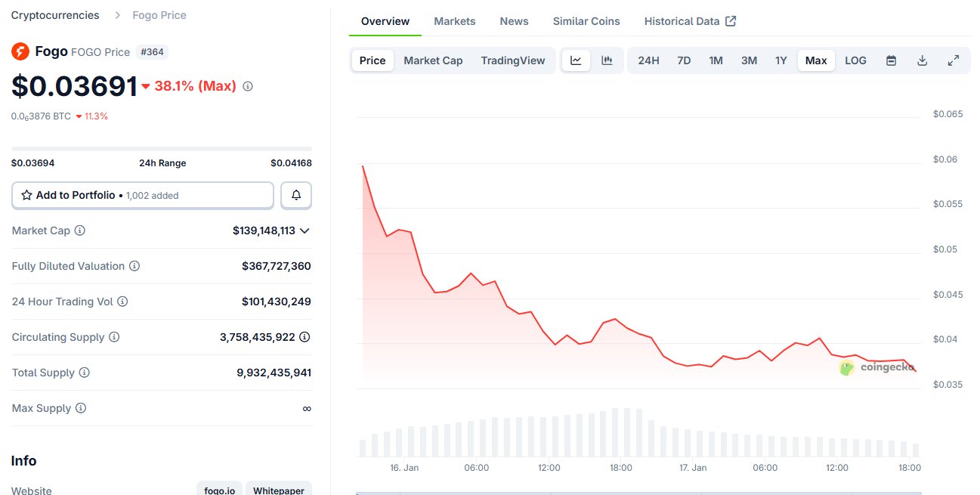Image resolution: width=980 pixels, height=495 pixels.
Task: Click the Circulating Supply details icon
Action: pos(305,337)
